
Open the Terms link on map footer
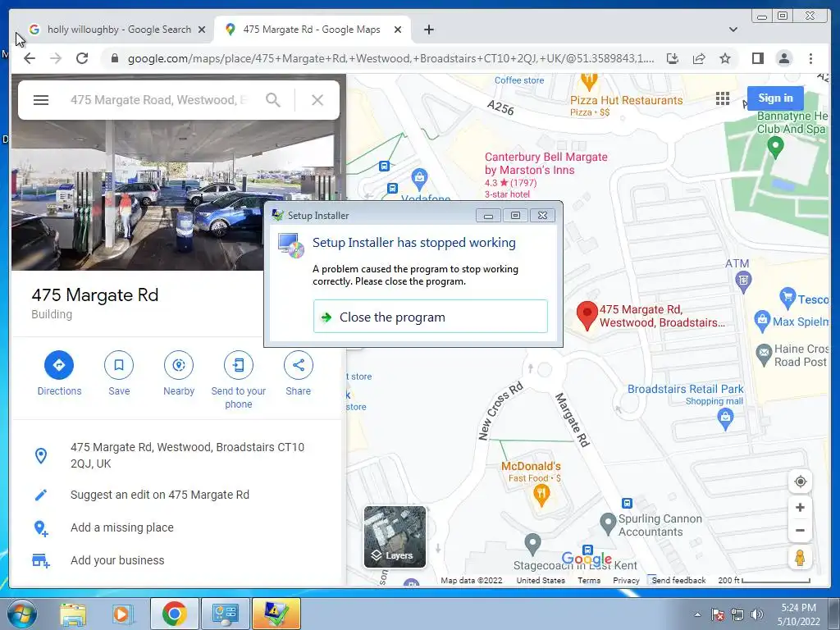coord(589,580)
